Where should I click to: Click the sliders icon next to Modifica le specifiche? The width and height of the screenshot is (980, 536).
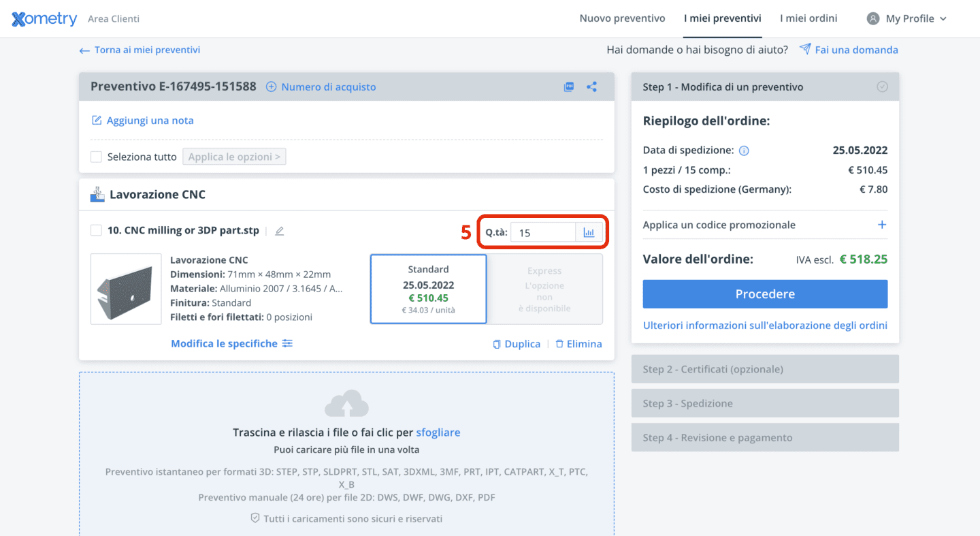(x=288, y=343)
